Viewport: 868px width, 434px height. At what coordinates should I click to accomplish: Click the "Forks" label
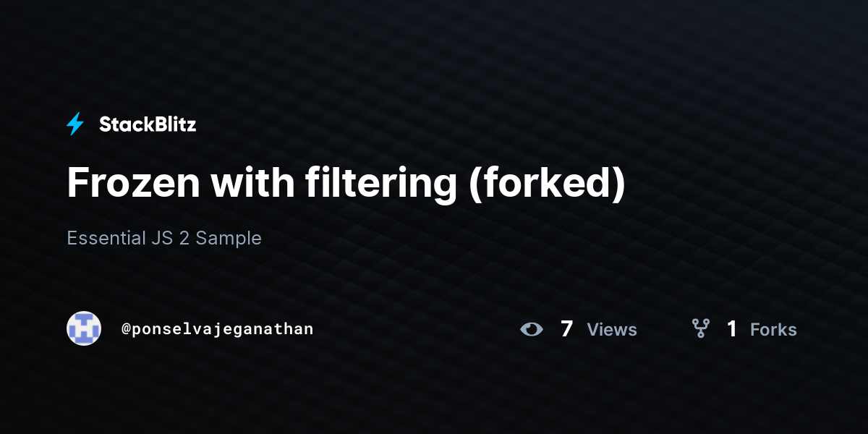(x=773, y=330)
